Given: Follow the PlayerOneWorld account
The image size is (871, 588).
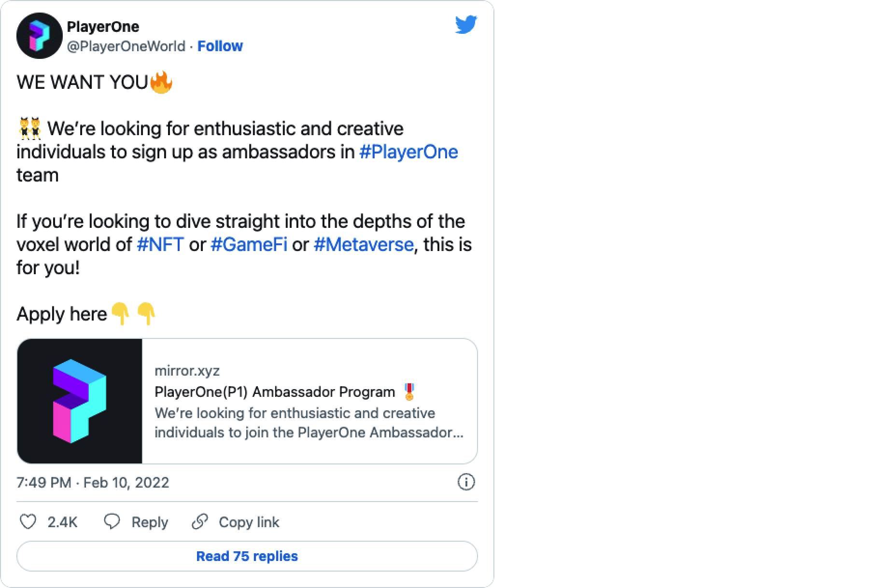Looking at the screenshot, I should point(220,46).
